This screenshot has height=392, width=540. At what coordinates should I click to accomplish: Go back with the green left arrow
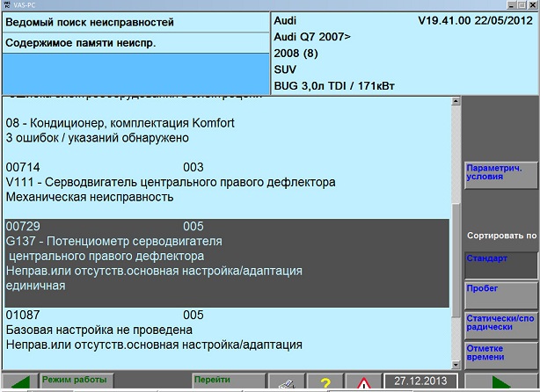pyautogui.click(x=20, y=381)
